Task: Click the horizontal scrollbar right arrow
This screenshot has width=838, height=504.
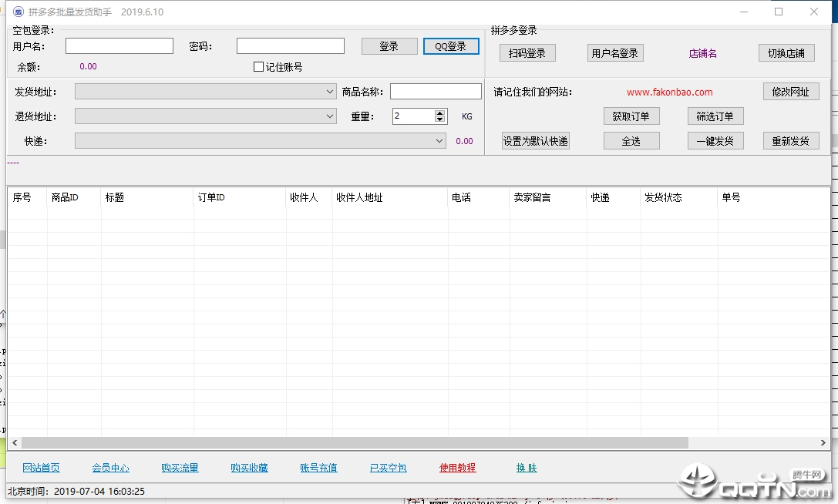Action: pyautogui.click(x=823, y=442)
